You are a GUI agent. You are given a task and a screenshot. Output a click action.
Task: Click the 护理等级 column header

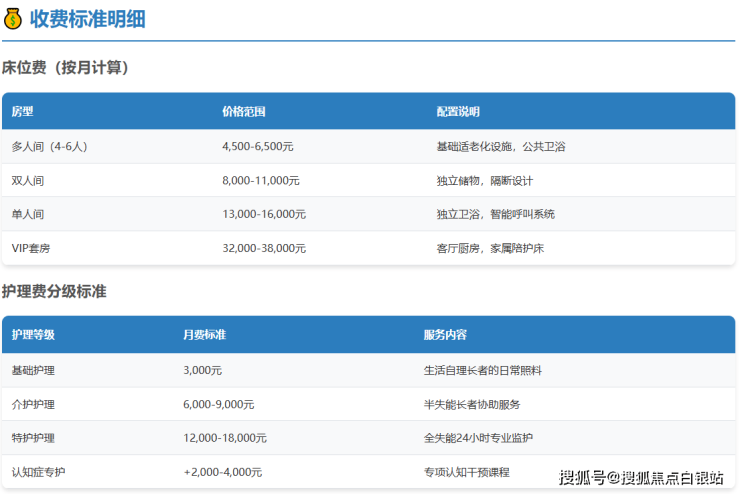pyautogui.click(x=33, y=334)
